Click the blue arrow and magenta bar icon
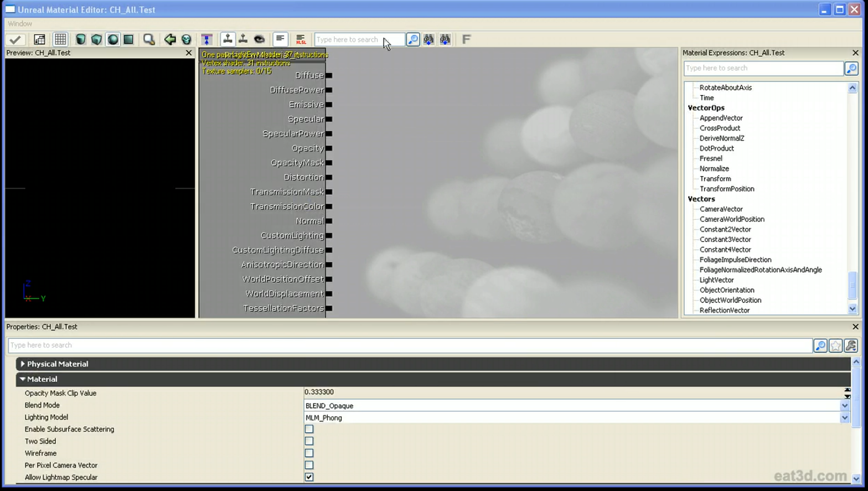The image size is (868, 491). [x=206, y=39]
